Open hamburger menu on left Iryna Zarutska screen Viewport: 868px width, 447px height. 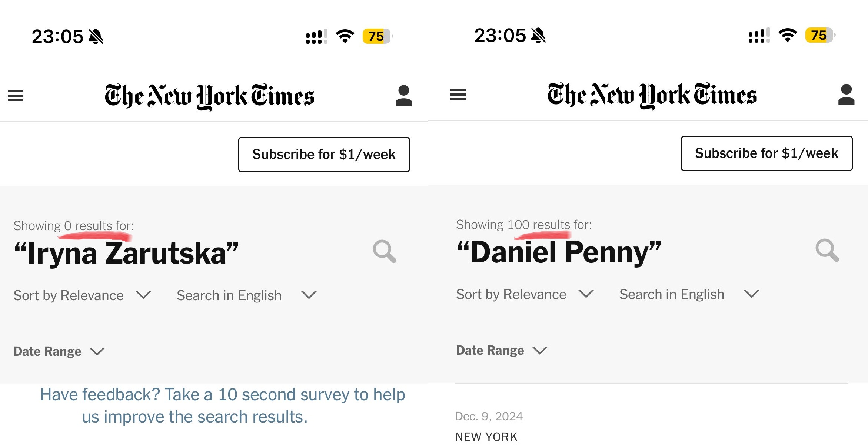[x=16, y=96]
